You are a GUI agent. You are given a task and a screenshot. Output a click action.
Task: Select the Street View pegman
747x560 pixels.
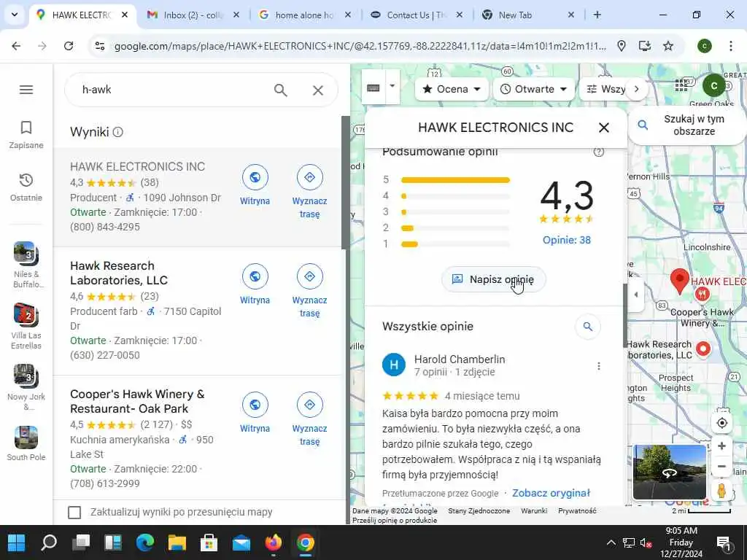tap(721, 490)
